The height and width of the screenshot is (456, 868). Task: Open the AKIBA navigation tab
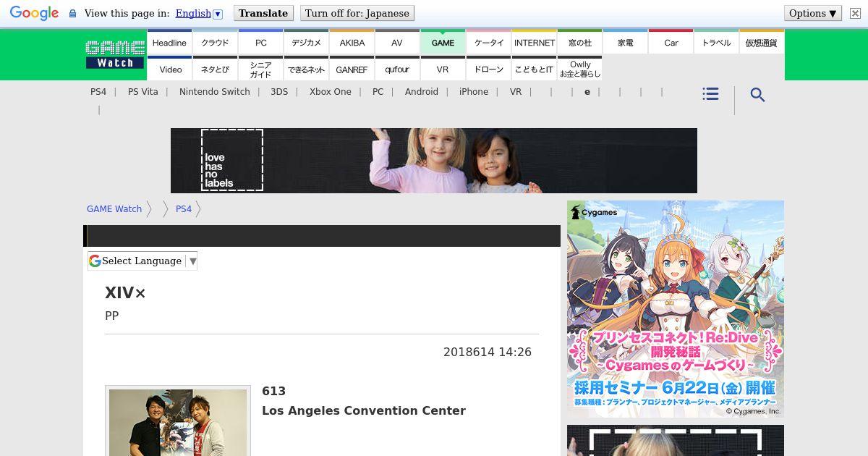(352, 43)
